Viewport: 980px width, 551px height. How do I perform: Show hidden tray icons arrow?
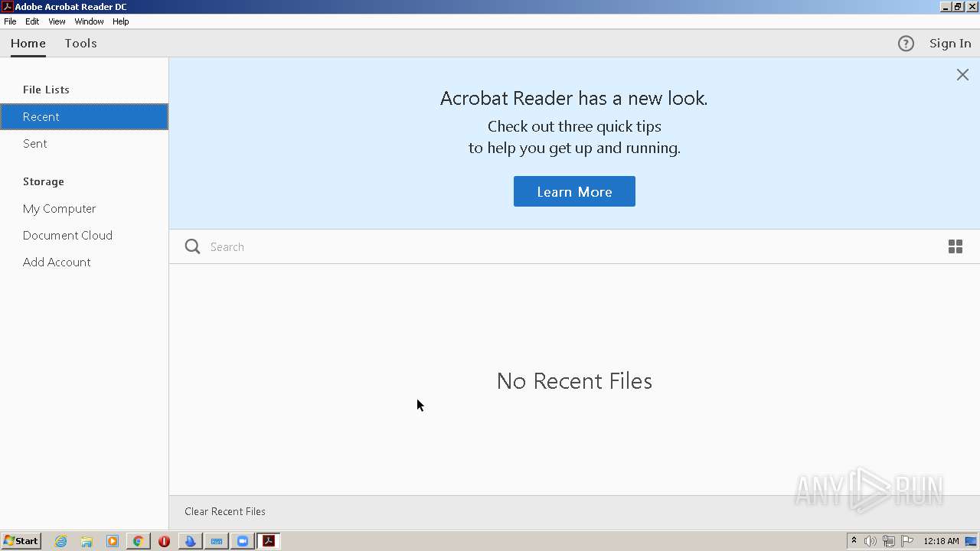click(x=854, y=541)
